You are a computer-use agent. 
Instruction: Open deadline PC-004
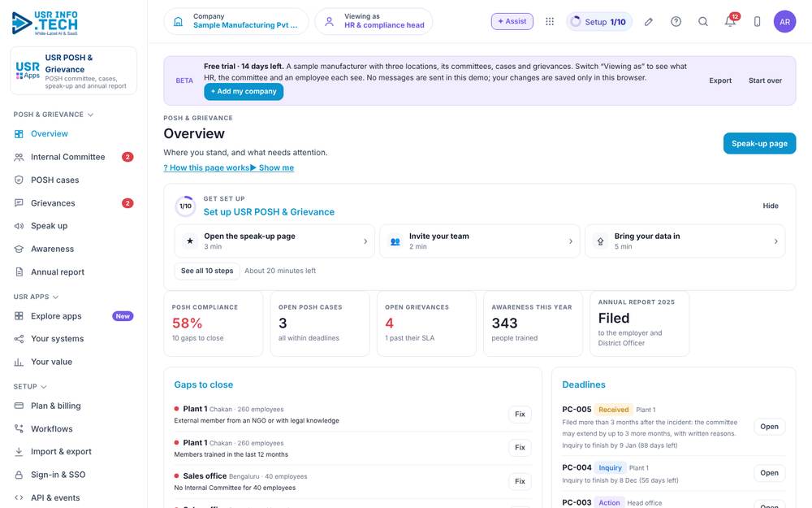[x=769, y=473]
